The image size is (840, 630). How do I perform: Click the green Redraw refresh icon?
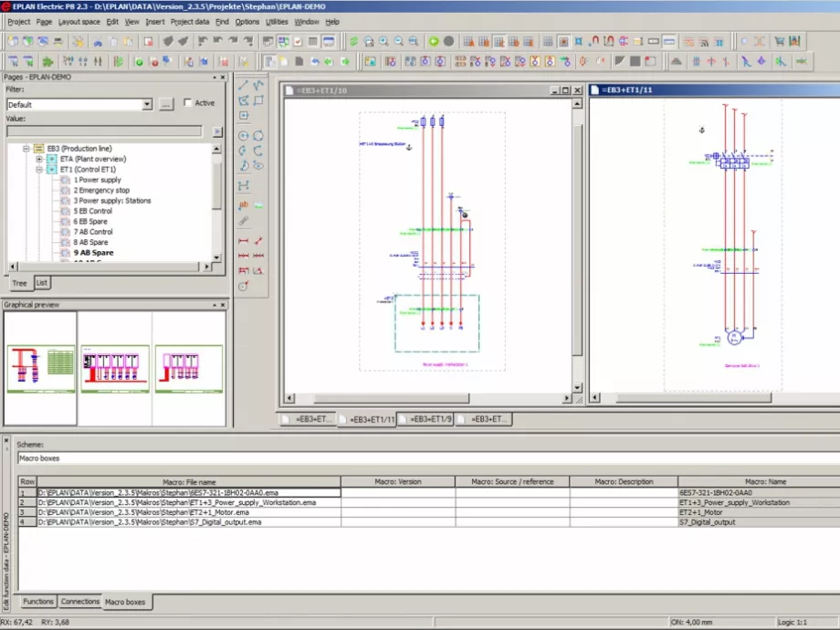(x=353, y=41)
